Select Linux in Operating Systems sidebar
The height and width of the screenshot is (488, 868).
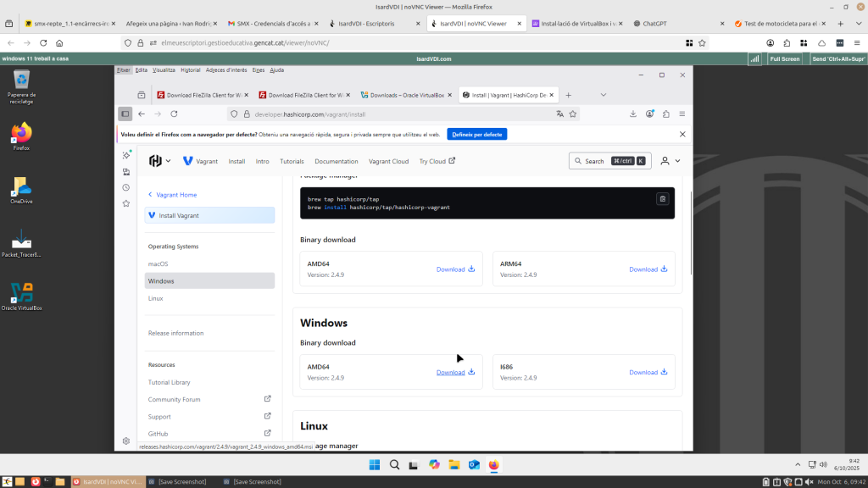[x=155, y=298]
